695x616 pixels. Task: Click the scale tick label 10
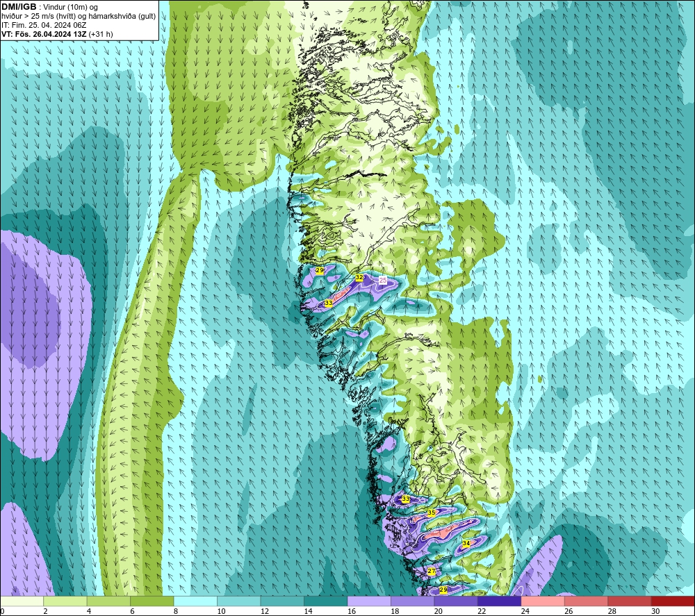(x=222, y=611)
